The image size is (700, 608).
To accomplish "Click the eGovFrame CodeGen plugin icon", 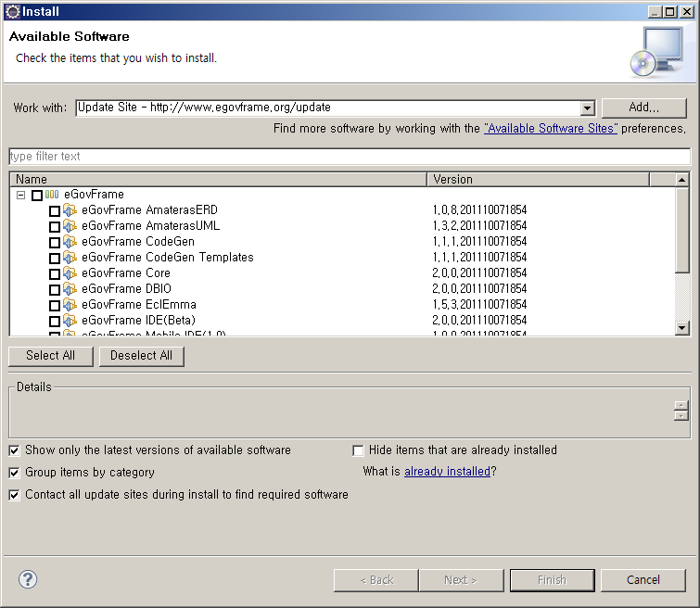I will tap(70, 242).
